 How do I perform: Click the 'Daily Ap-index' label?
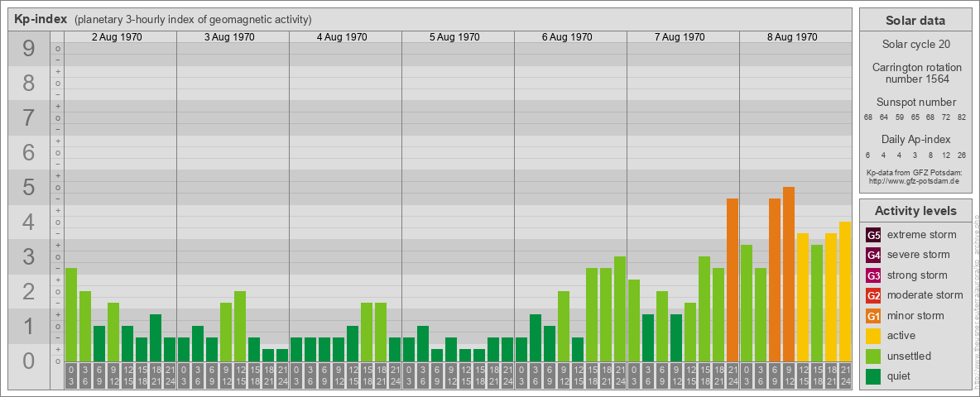click(915, 139)
